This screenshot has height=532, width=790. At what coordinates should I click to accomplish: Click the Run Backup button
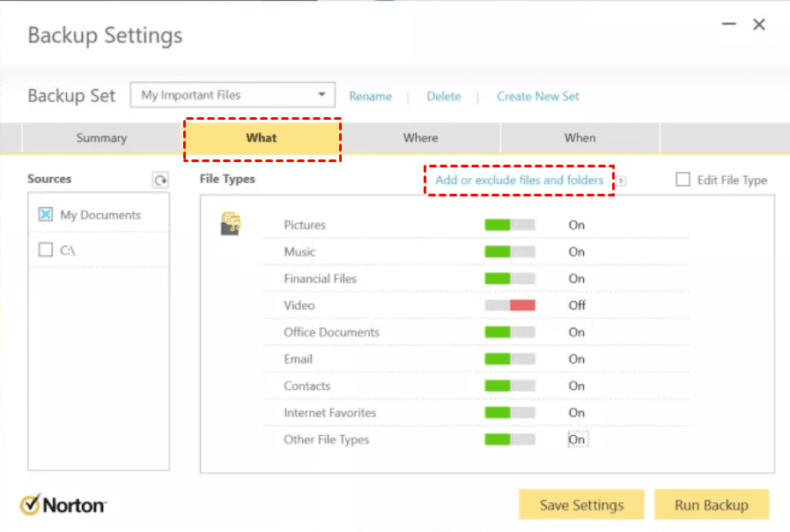point(712,505)
